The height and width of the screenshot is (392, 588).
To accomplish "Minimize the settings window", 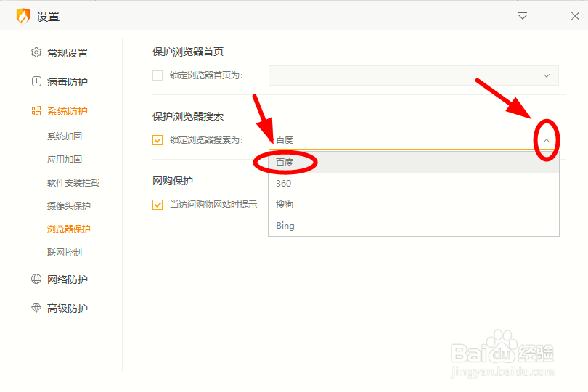I will (549, 20).
